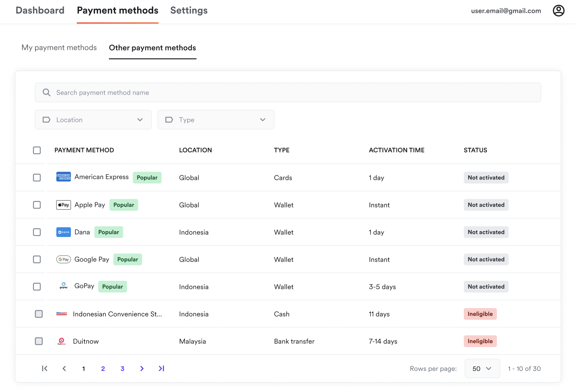
Task: Switch to the Dashboard tab
Action: coord(40,10)
